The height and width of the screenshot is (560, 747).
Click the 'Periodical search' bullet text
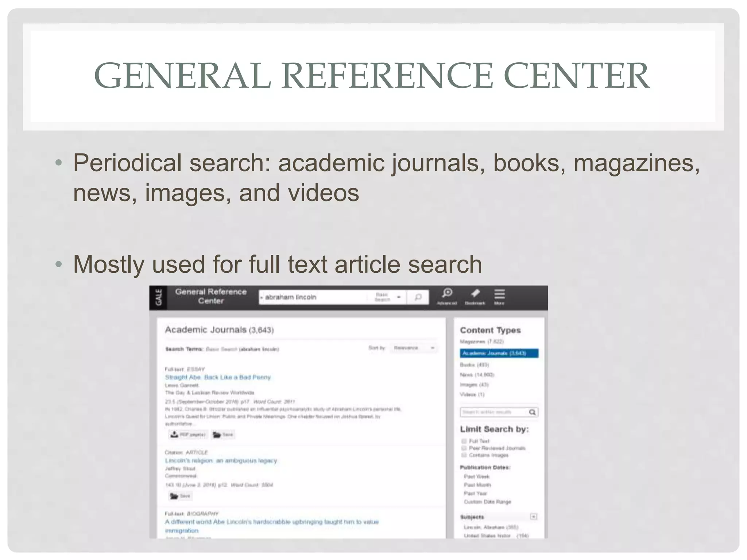click(x=387, y=178)
